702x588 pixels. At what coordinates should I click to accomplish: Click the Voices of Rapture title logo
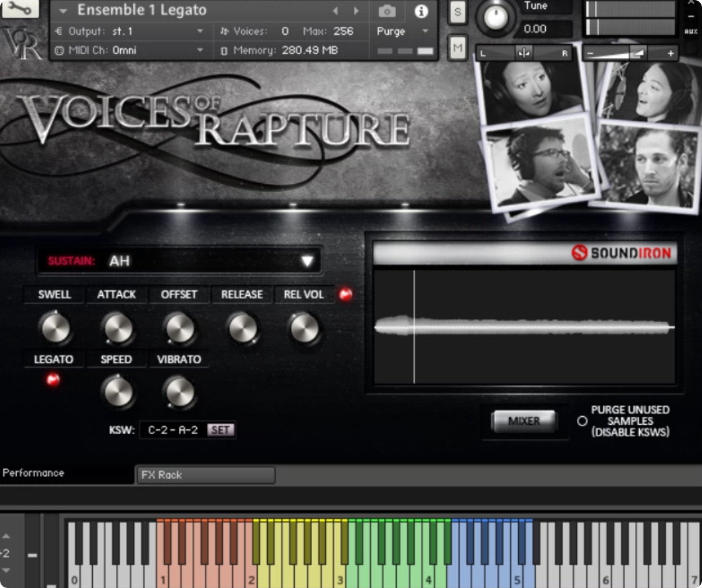click(x=215, y=120)
